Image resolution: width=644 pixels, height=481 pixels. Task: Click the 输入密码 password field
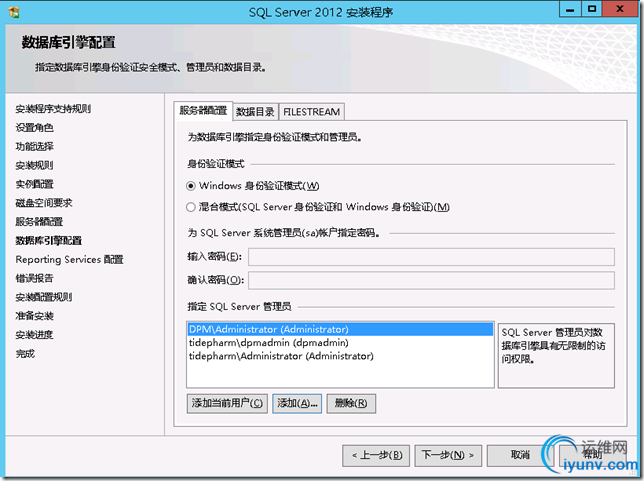pos(431,257)
